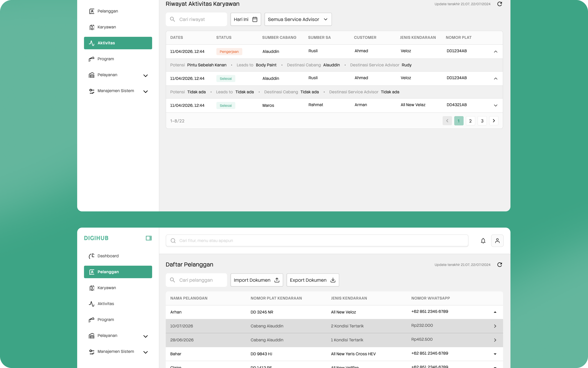588x368 pixels.
Task: Click the Pintu Sebelah Kanan potensi value
Action: pos(207,65)
